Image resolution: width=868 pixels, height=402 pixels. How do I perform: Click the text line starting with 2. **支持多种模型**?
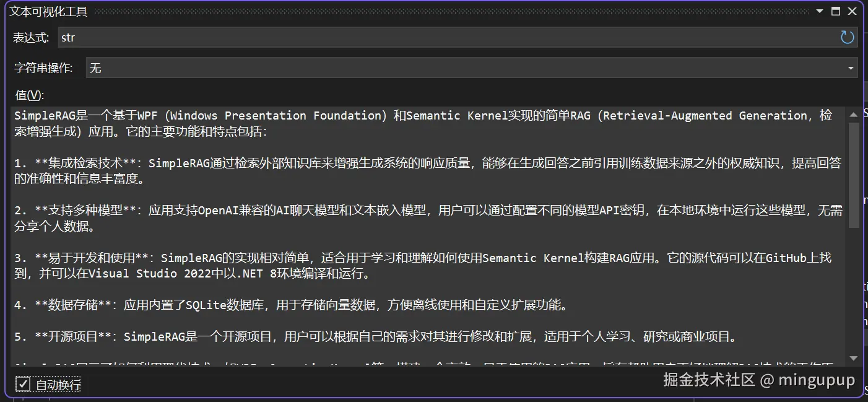[x=428, y=211]
